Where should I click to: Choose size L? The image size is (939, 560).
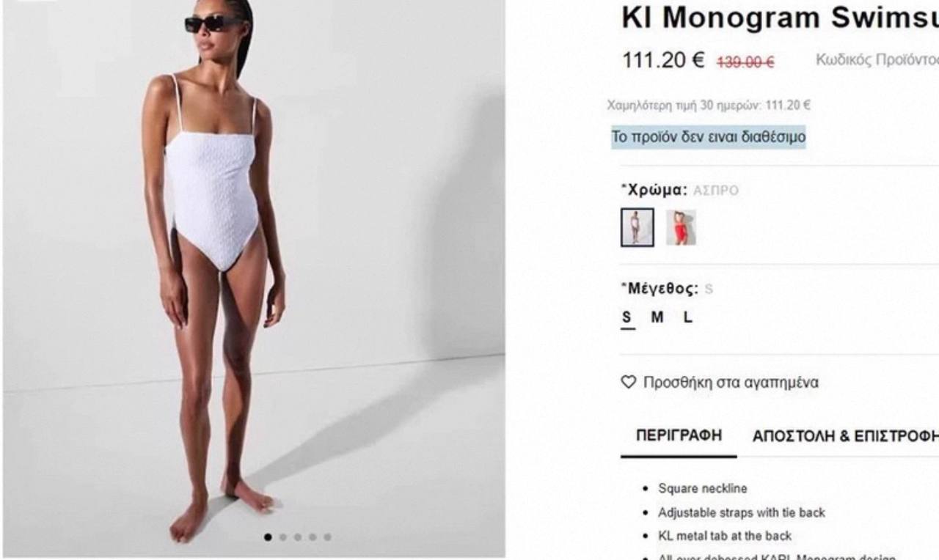click(687, 317)
